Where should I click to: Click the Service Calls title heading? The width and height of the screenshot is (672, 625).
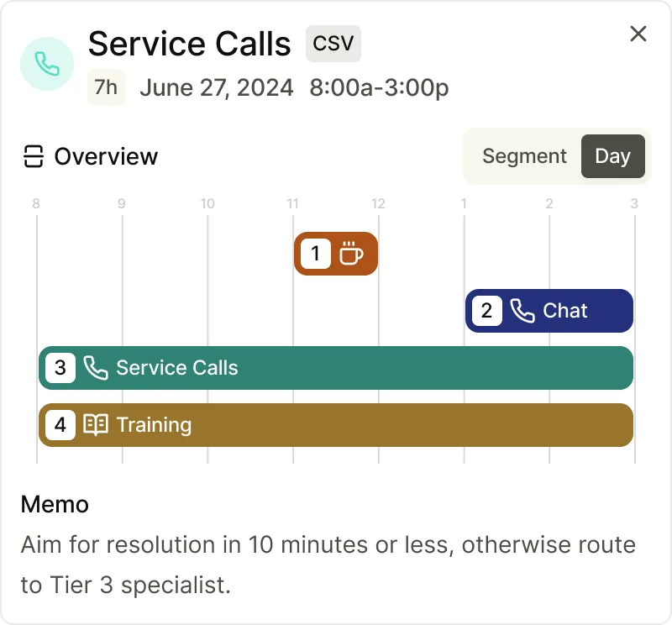click(x=190, y=44)
